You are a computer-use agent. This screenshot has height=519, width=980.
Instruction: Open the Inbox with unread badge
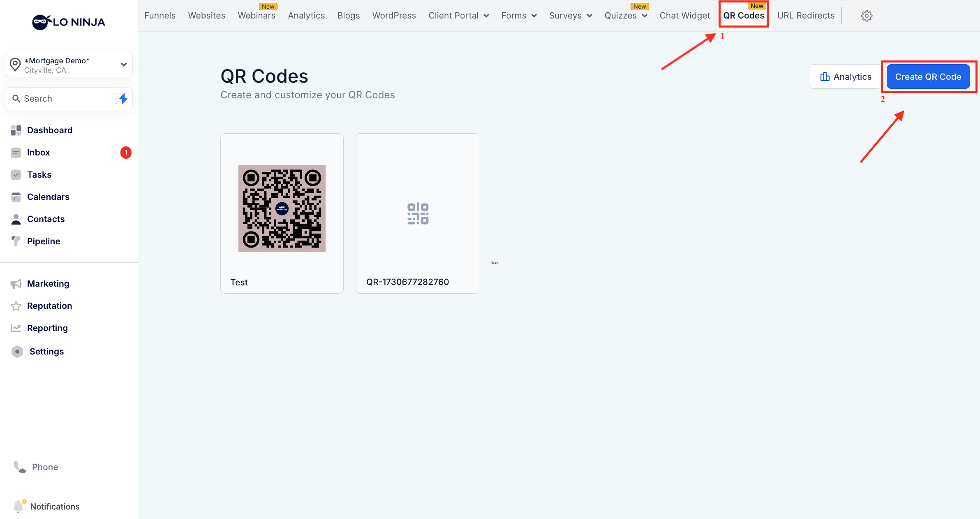pos(38,153)
